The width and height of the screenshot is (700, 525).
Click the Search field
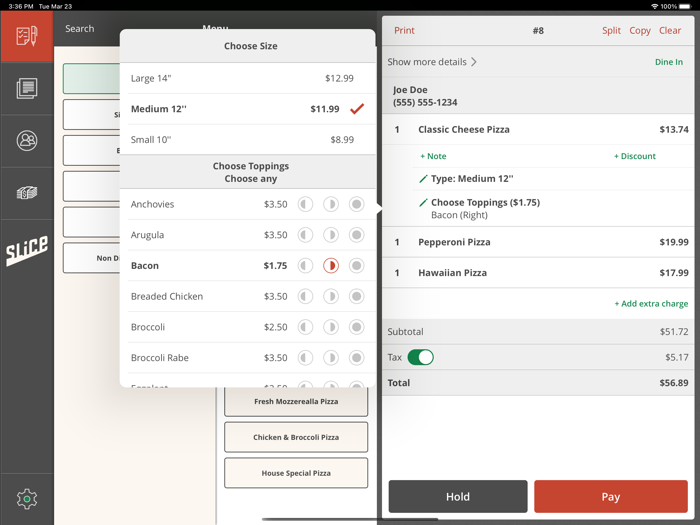tap(79, 29)
